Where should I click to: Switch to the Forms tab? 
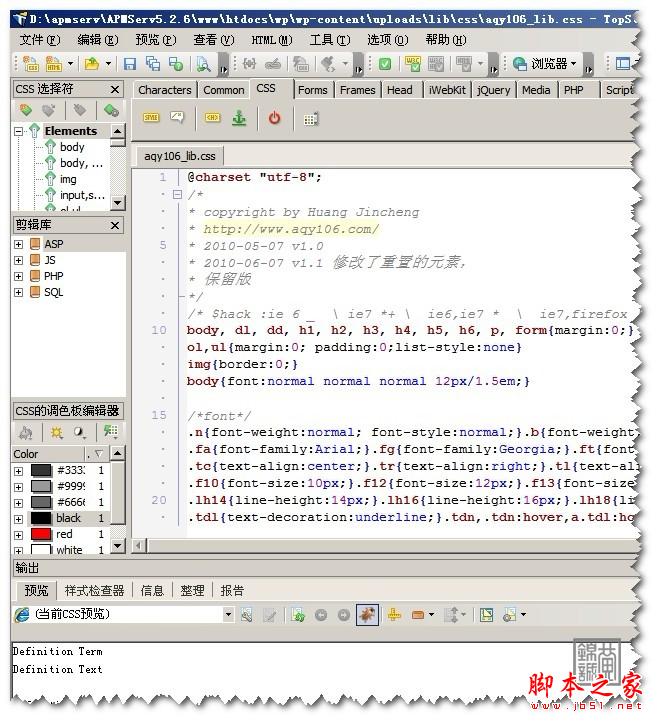click(x=313, y=90)
